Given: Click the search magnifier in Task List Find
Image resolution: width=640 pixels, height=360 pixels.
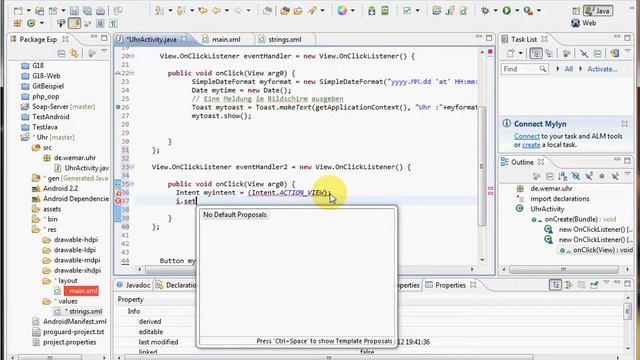Looking at the screenshot, I should pos(542,69).
